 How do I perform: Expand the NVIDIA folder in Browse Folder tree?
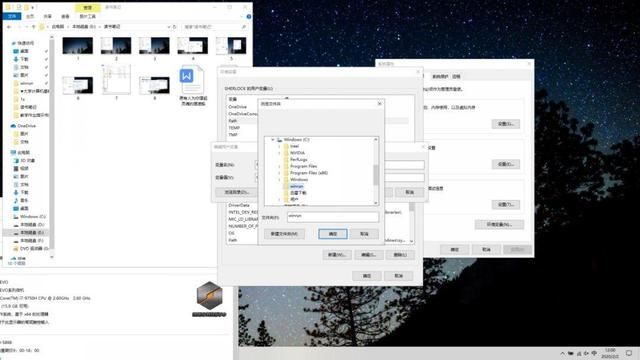[x=280, y=153]
